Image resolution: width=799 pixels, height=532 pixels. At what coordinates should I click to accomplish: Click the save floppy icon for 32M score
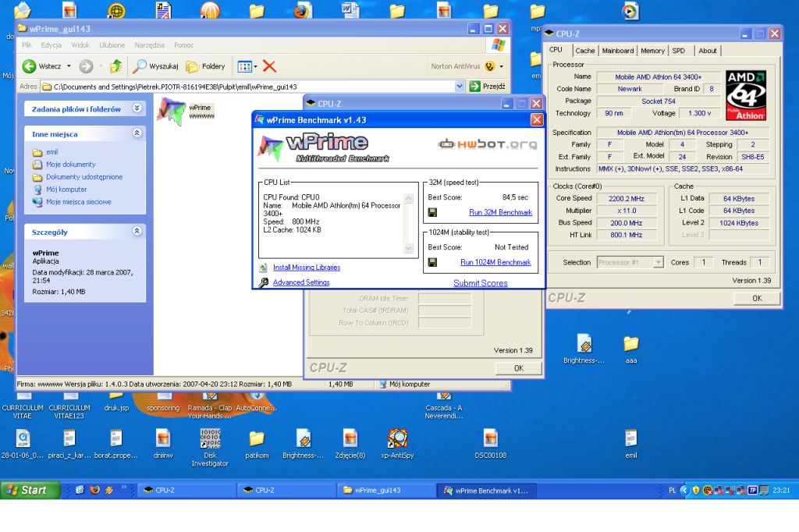click(x=432, y=212)
